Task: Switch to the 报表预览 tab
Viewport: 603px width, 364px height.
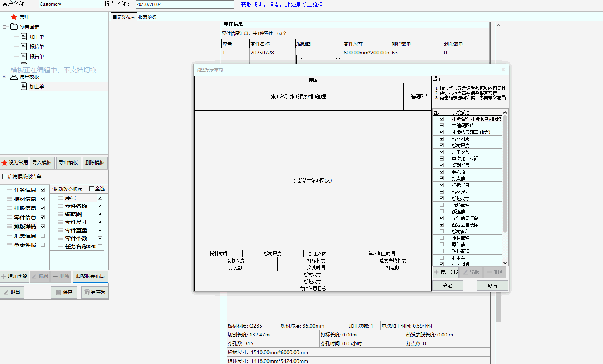Action: pyautogui.click(x=147, y=17)
